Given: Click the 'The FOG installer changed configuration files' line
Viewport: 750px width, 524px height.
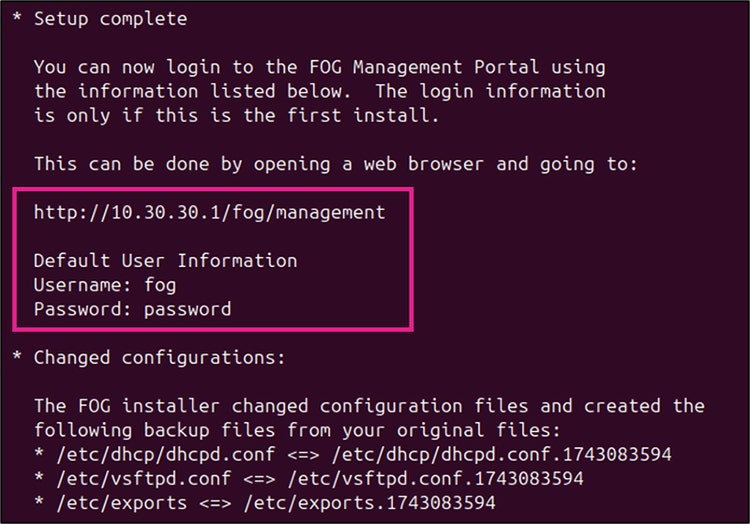Looking at the screenshot, I should (x=369, y=406).
